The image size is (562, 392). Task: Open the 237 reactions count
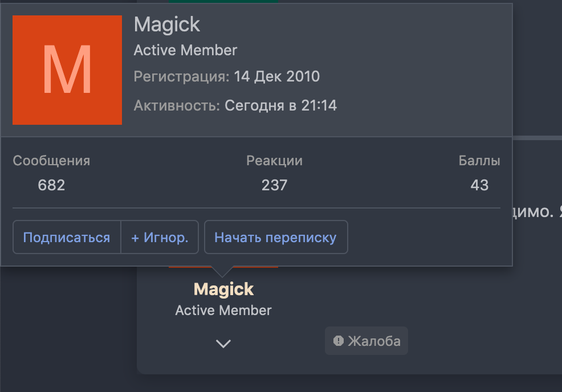pyautogui.click(x=274, y=185)
